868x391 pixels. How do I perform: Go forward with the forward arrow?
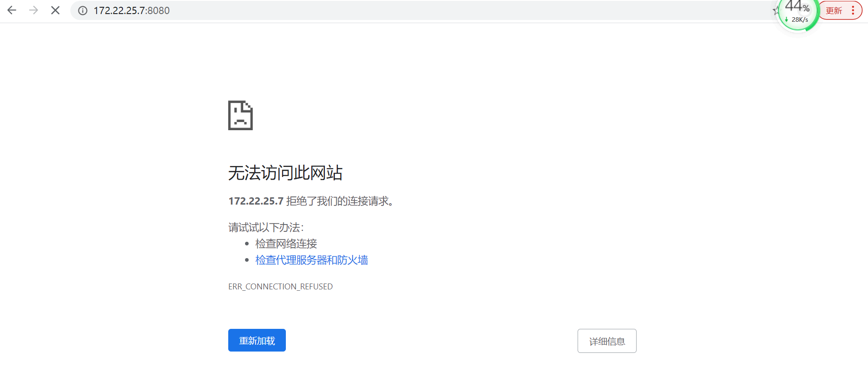pos(34,10)
